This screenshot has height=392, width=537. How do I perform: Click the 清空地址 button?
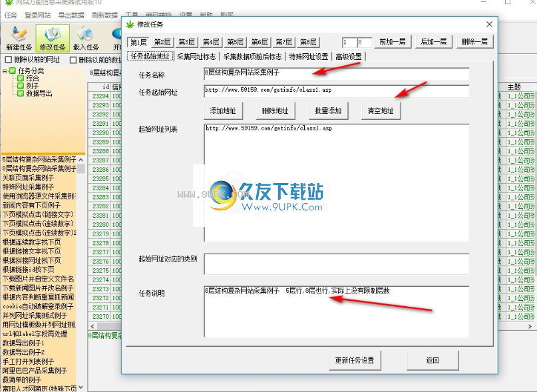[381, 110]
